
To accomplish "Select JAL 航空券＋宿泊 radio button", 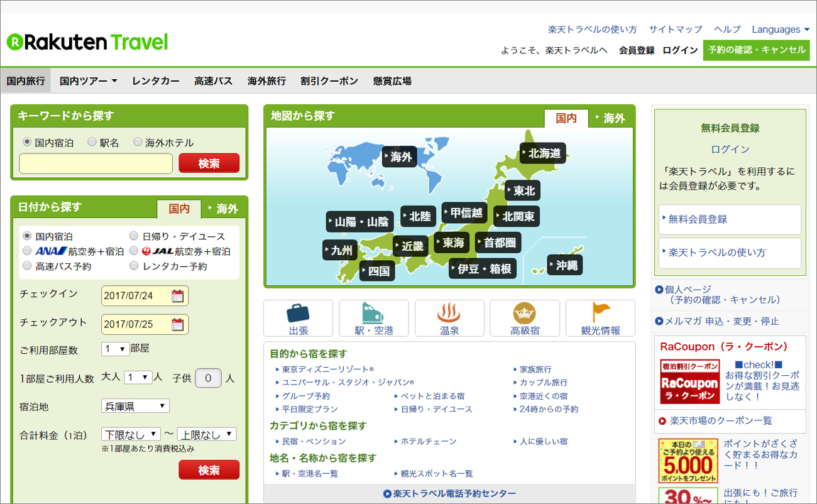I will pyautogui.click(x=134, y=251).
